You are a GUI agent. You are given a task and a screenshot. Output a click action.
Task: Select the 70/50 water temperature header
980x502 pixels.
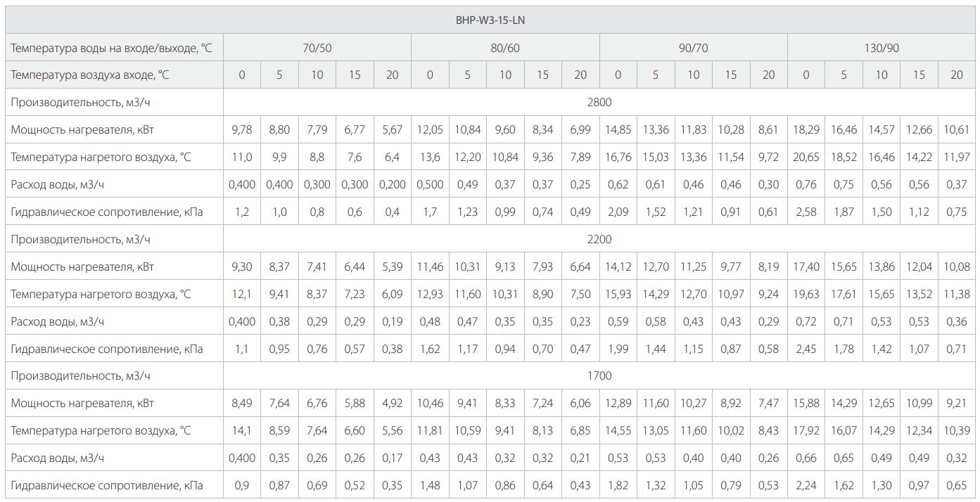(317, 49)
